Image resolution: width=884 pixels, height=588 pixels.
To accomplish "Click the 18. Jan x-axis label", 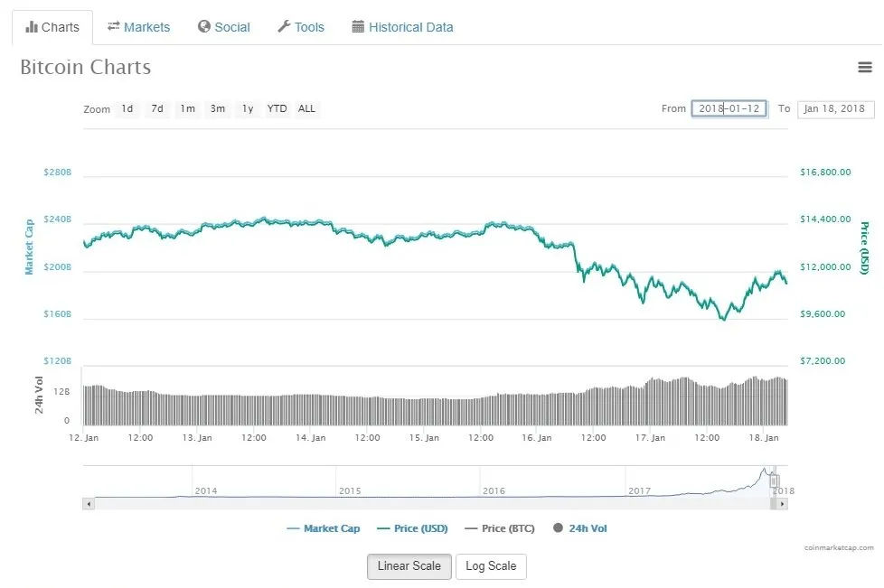I will [764, 438].
